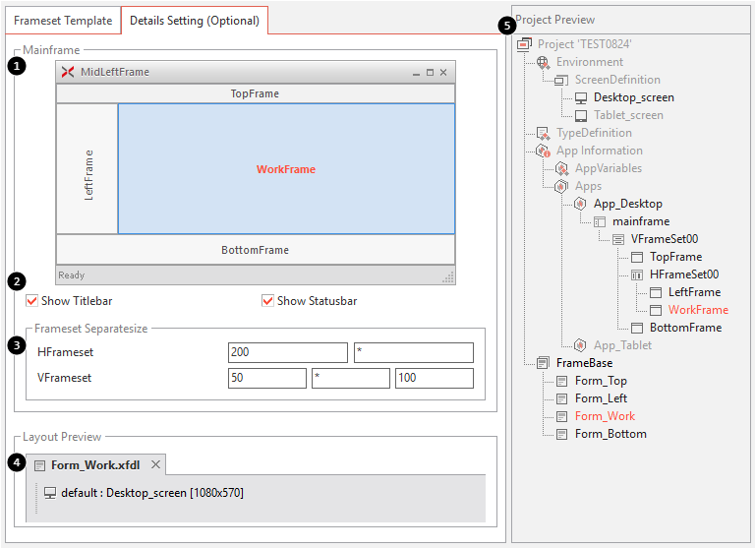Click the TopFrame area in mainframe preview

coord(255,93)
